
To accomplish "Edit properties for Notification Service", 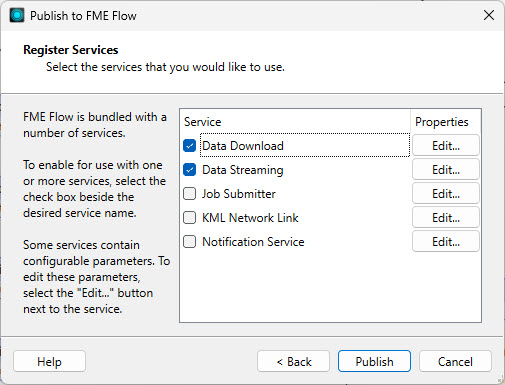I will (x=446, y=242).
